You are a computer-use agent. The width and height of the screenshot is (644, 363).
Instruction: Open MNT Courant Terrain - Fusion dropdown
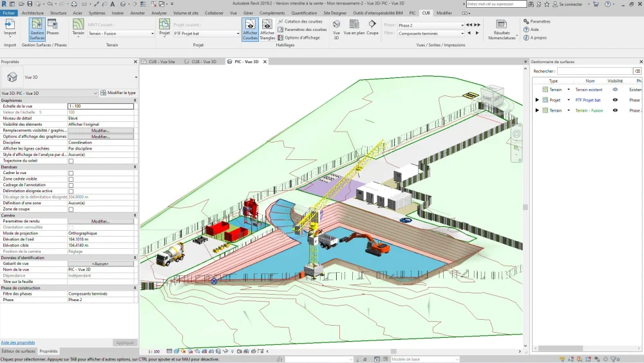click(121, 34)
